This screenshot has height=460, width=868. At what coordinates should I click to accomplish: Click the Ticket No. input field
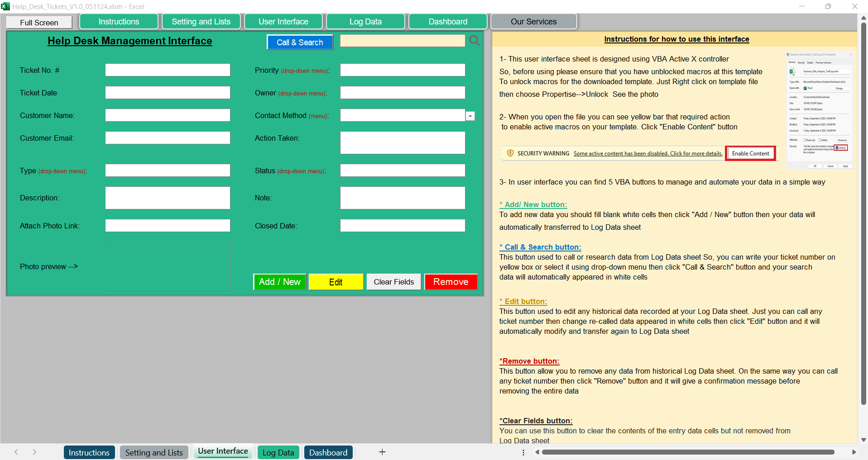[168, 70]
